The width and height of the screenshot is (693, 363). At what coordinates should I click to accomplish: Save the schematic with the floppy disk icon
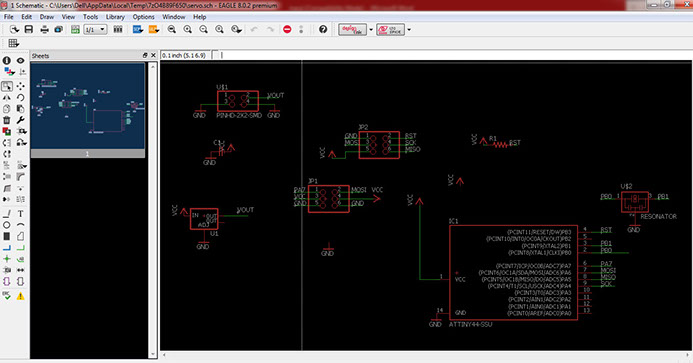(29, 30)
